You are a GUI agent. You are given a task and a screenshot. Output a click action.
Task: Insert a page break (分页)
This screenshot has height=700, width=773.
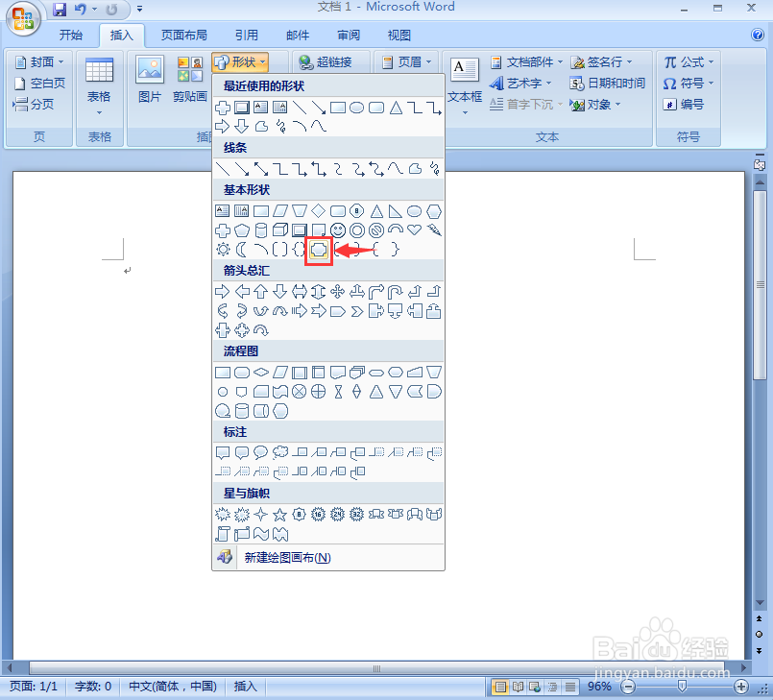[x=34, y=104]
